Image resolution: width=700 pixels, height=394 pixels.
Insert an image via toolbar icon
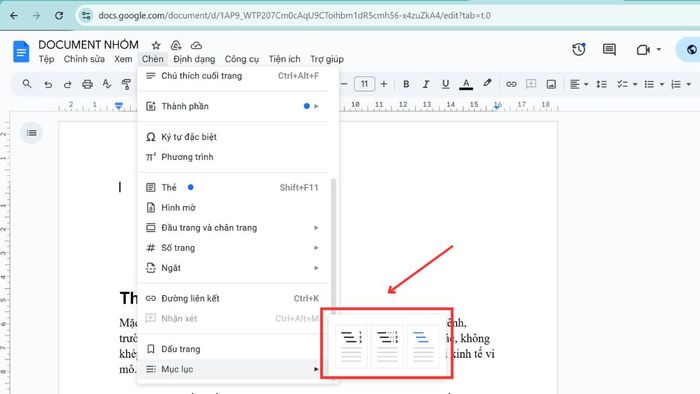551,84
